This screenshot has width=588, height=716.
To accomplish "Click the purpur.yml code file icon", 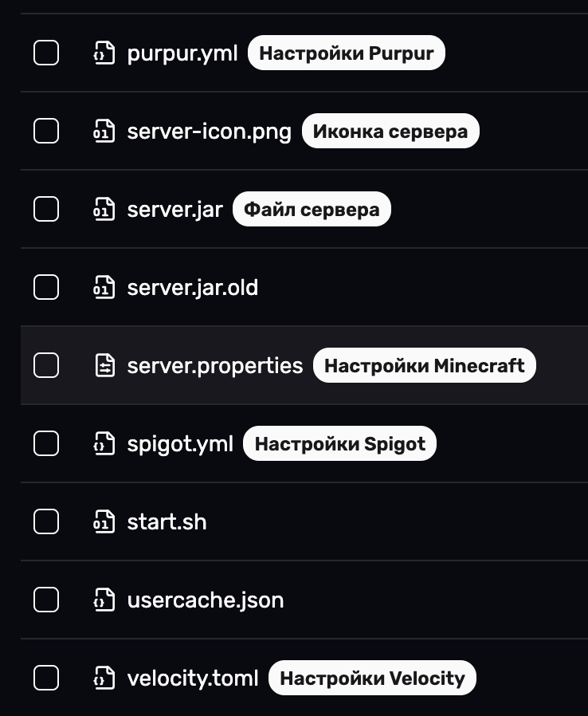I will pos(104,53).
